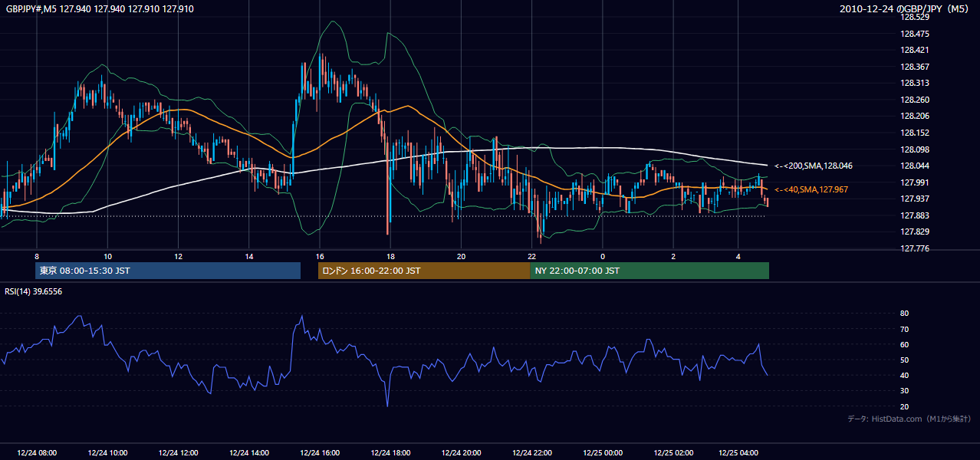Click price axis value 128.044

coord(915,166)
